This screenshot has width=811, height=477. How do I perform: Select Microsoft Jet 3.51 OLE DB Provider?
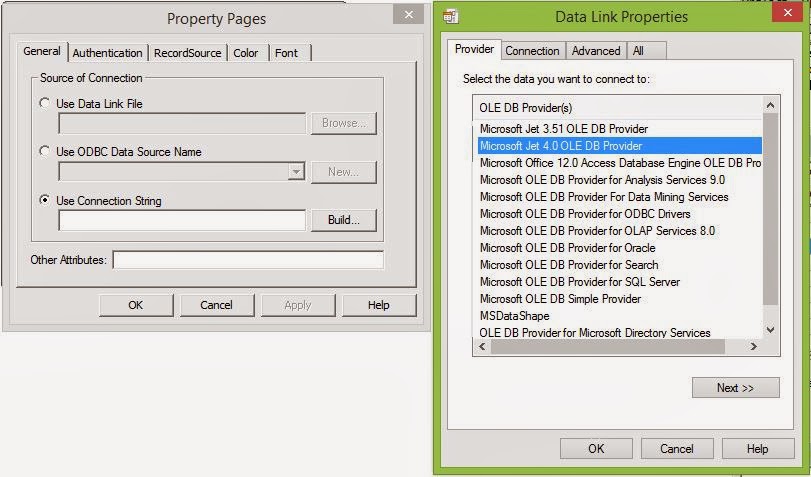coord(620,129)
